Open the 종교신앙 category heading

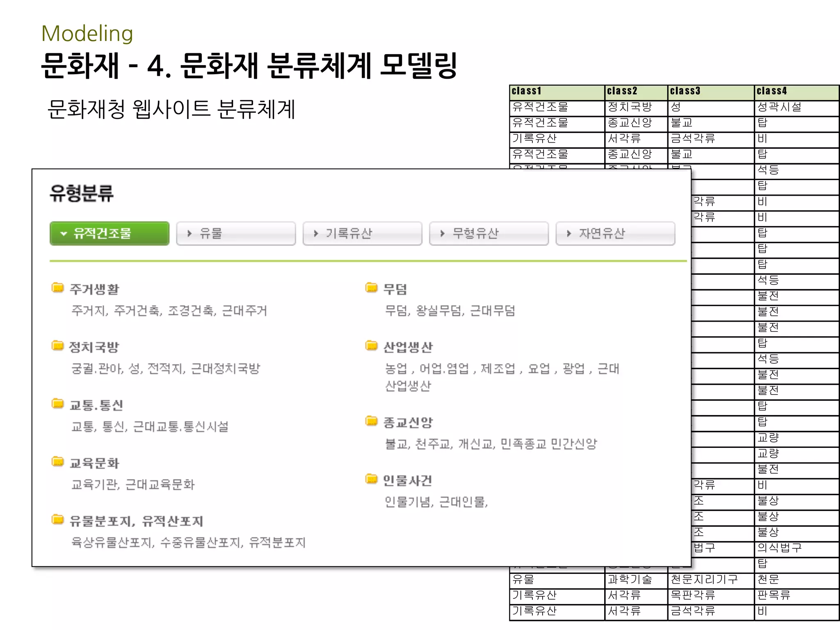(408, 422)
